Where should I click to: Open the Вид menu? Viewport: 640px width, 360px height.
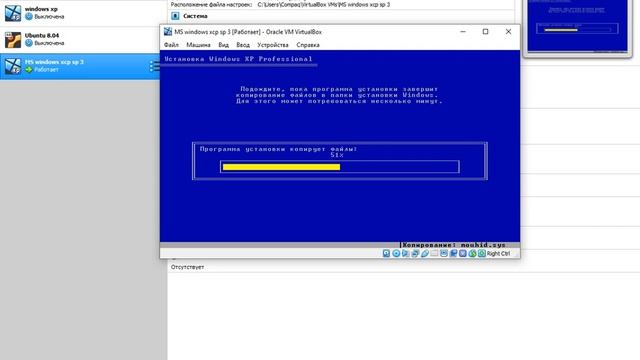tap(224, 45)
